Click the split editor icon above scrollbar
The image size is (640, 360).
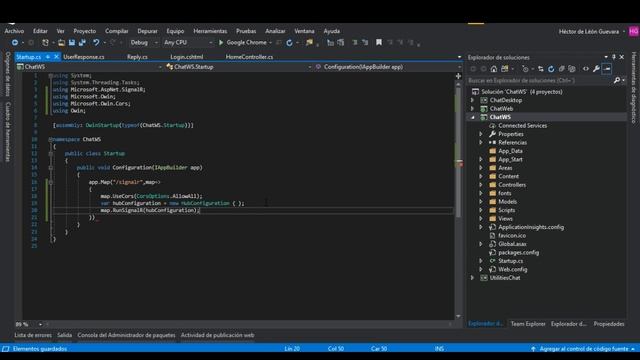coord(458,76)
